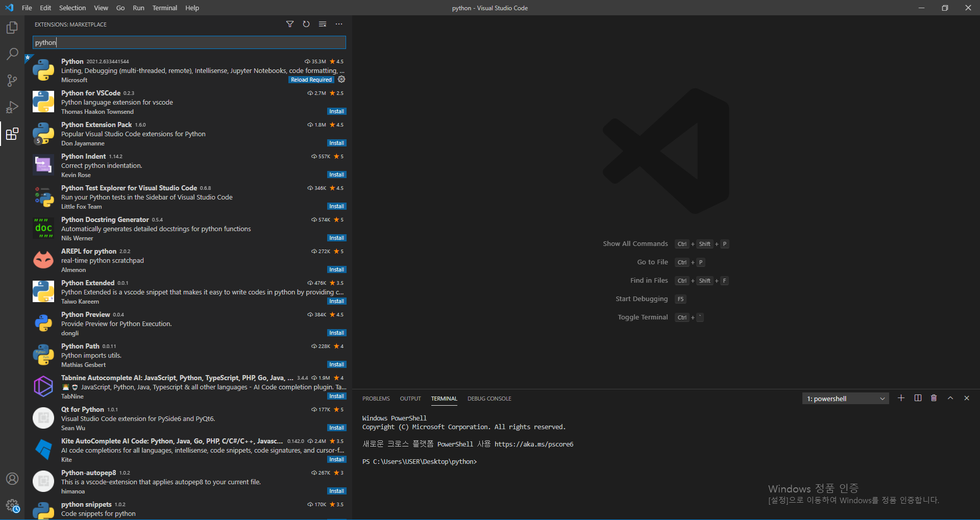The width and height of the screenshot is (980, 520).
Task: Click the Python Docstring Generator doc icon
Action: 43,228
